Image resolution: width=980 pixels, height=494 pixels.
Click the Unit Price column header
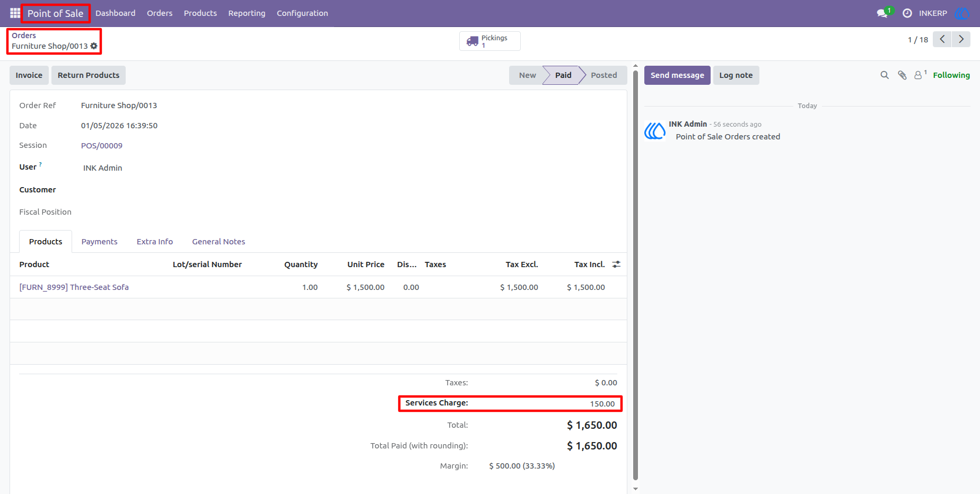coord(366,264)
